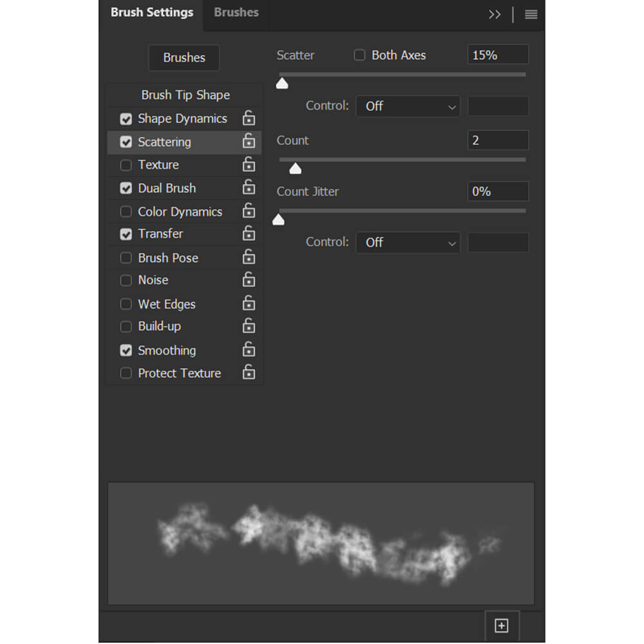Image resolution: width=644 pixels, height=644 pixels.
Task: Uncheck the Smoothing option
Action: [x=126, y=350]
